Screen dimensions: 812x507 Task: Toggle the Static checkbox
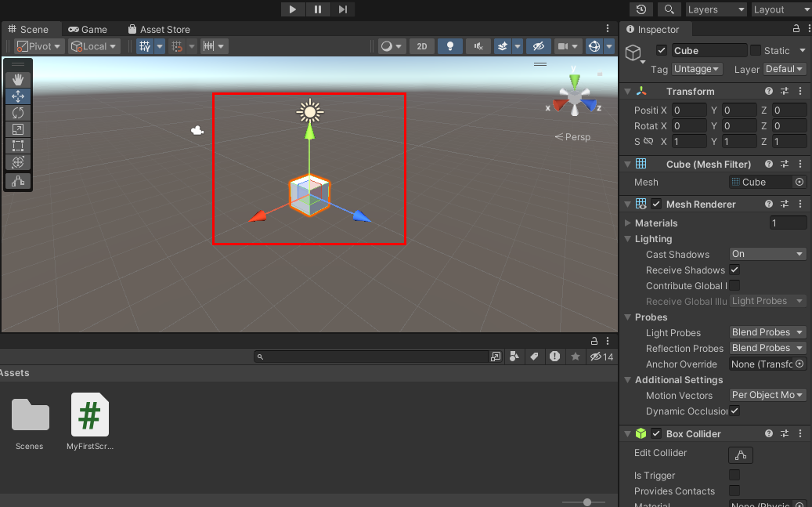tap(756, 50)
